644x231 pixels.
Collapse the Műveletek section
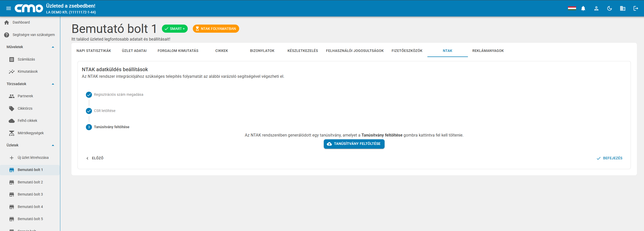[53, 47]
